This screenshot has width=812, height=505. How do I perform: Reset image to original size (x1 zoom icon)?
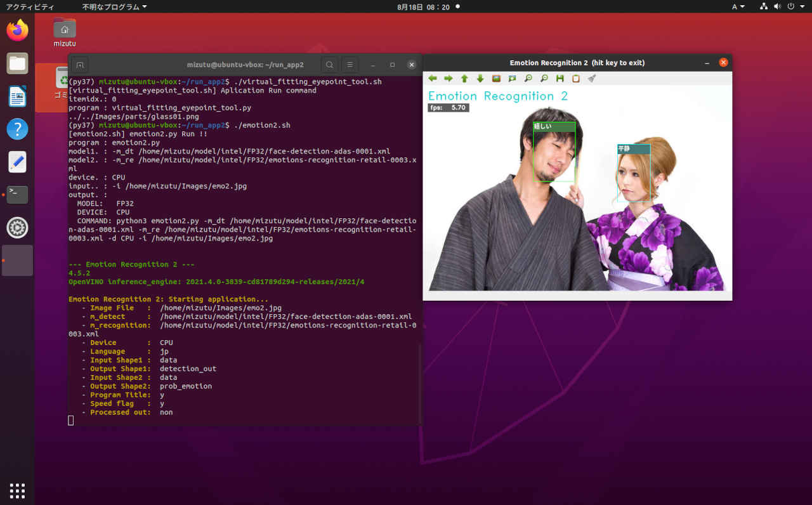tap(496, 79)
